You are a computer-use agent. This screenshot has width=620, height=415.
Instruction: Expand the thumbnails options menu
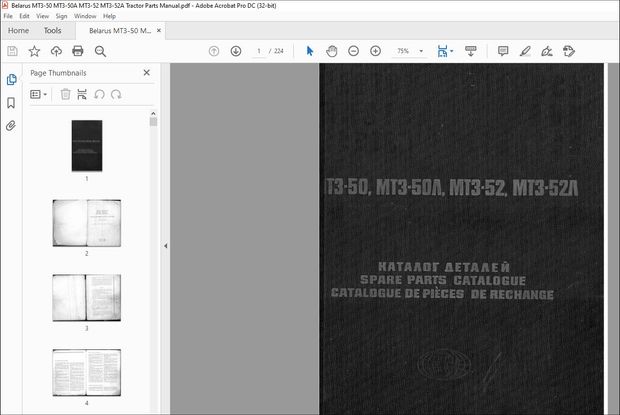(x=38, y=94)
